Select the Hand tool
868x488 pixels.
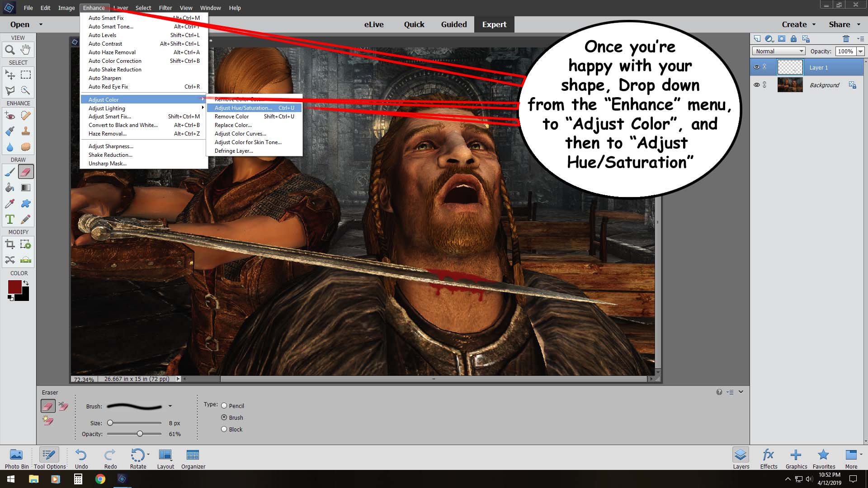pyautogui.click(x=26, y=50)
